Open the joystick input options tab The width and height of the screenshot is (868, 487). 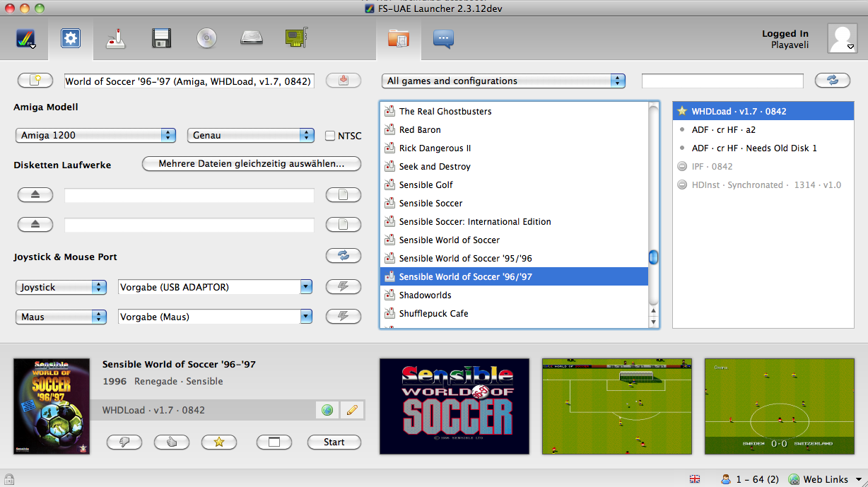pyautogui.click(x=115, y=39)
